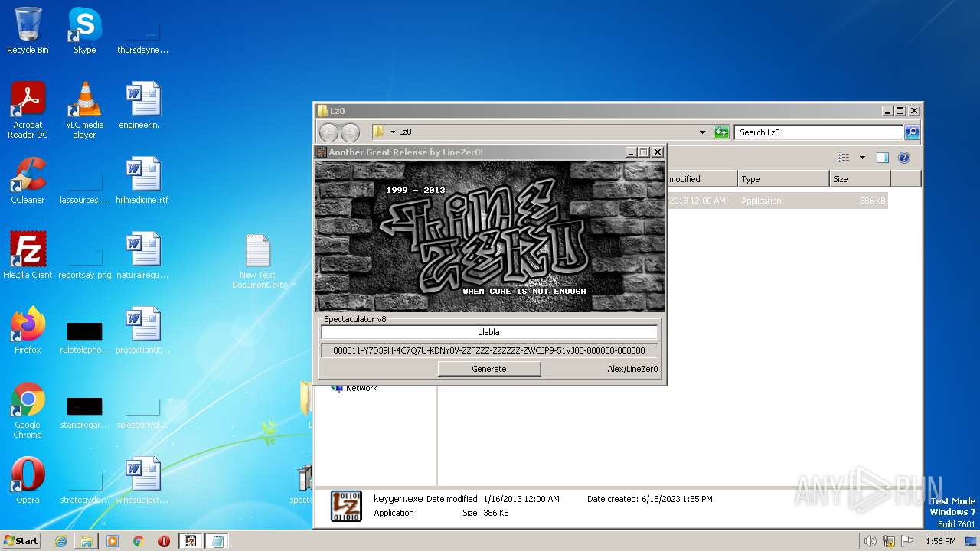Select the protectiontit... Word document icon
This screenshot has height=551, width=980.
click(142, 331)
